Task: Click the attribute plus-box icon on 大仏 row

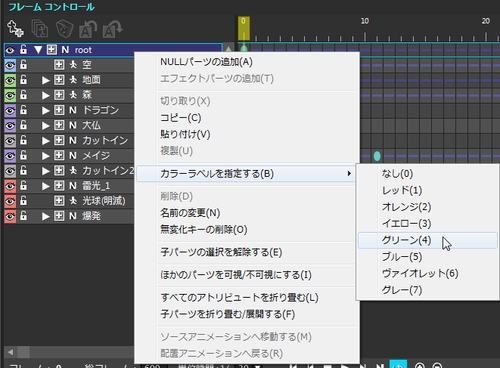Action: click(x=59, y=125)
